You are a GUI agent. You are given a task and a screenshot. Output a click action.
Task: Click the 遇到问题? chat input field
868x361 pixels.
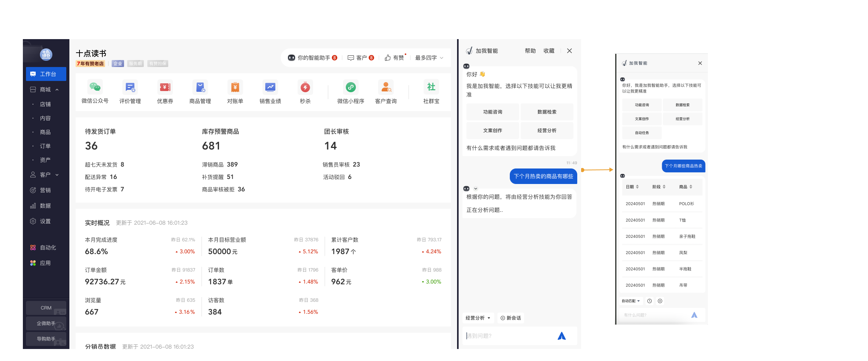(x=510, y=336)
